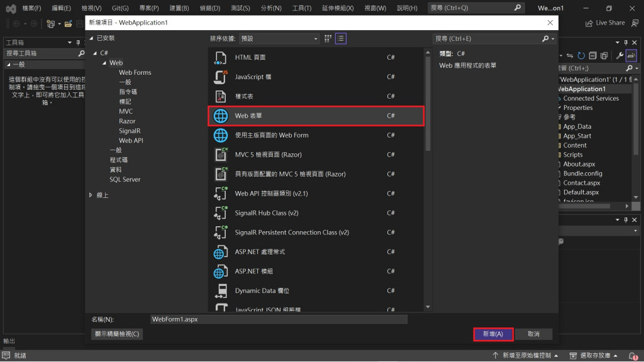Choose ASP.NET 處理常式 template
The width and height of the screenshot is (644, 362).
[x=316, y=251]
